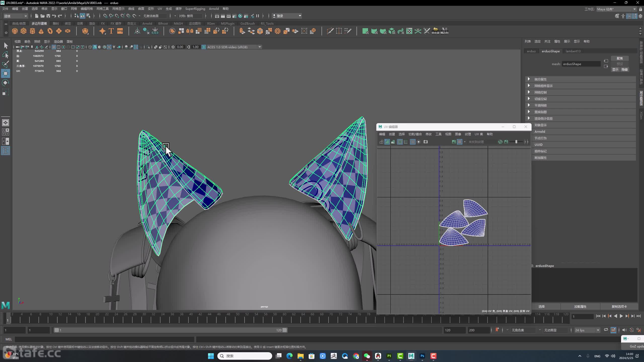Click the 显示 button beside 隐藏
This screenshot has height=362, width=644.
(615, 69)
